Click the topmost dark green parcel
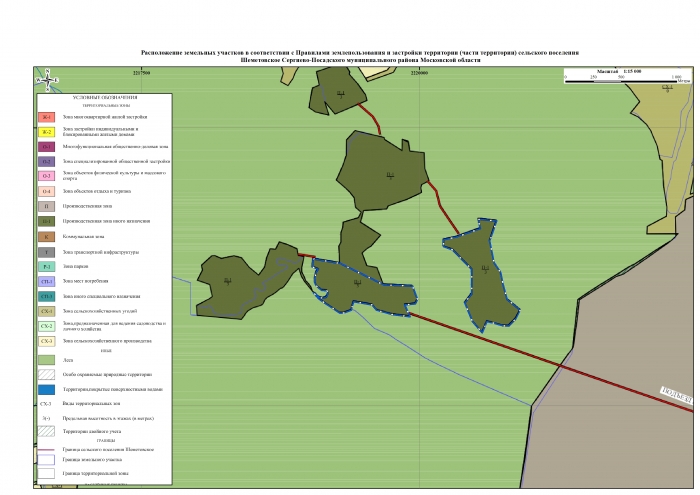Viewport: 700px width, 495px height. pos(339,93)
